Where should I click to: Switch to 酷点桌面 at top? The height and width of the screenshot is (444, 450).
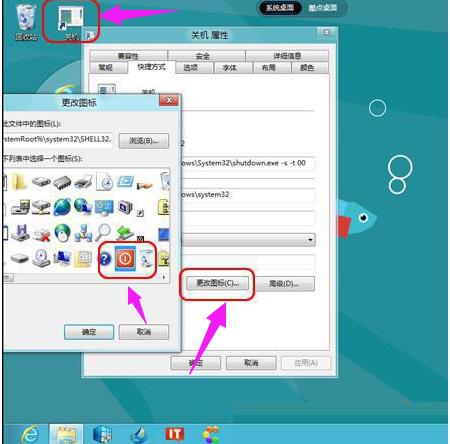pyautogui.click(x=323, y=7)
